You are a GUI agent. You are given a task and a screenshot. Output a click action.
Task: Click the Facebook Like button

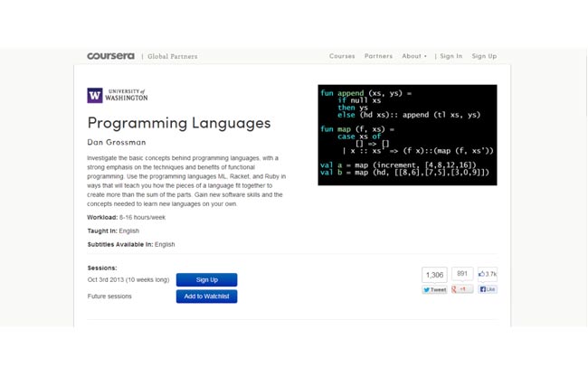(x=488, y=289)
